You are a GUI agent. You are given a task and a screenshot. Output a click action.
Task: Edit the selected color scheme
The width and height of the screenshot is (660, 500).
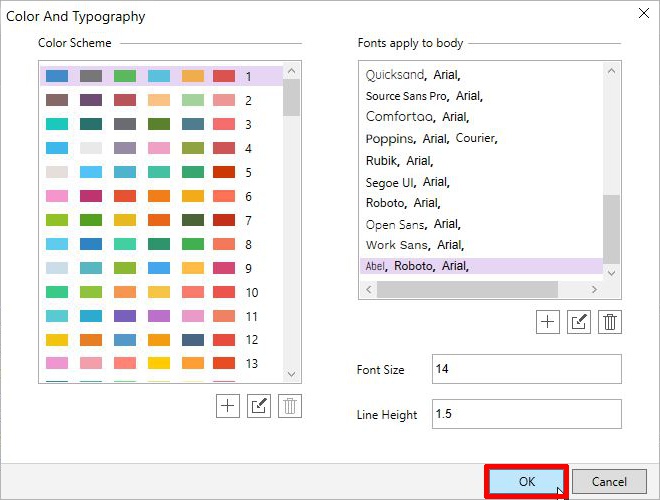(259, 406)
